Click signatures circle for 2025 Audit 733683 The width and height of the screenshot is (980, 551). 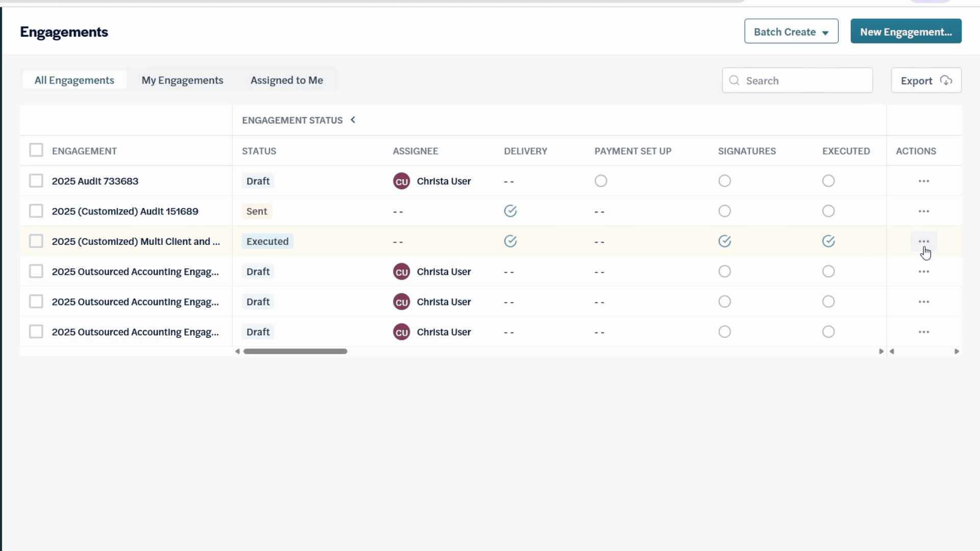724,181
